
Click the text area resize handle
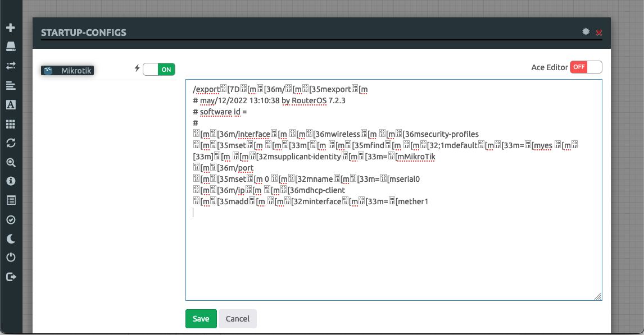click(598, 296)
